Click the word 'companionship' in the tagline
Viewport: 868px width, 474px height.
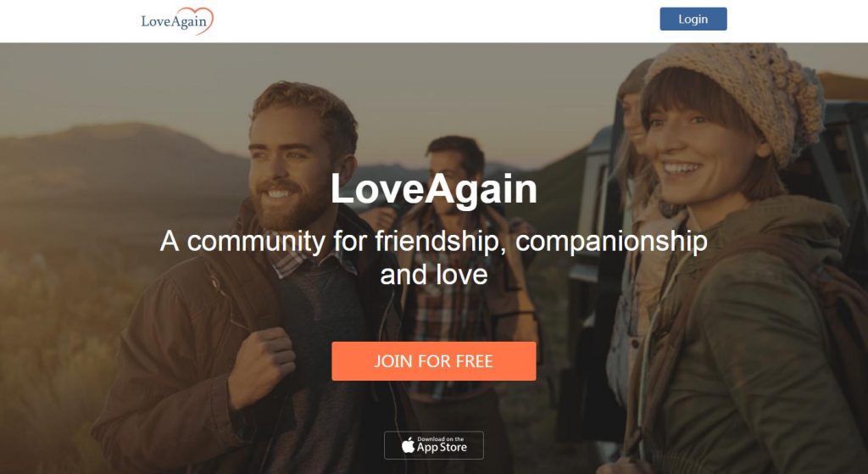611,242
